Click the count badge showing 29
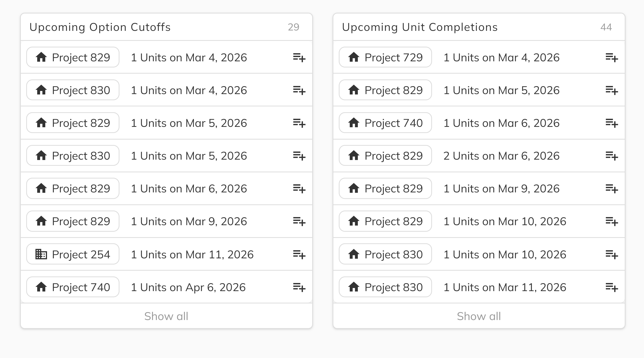This screenshot has height=358, width=644. [293, 27]
